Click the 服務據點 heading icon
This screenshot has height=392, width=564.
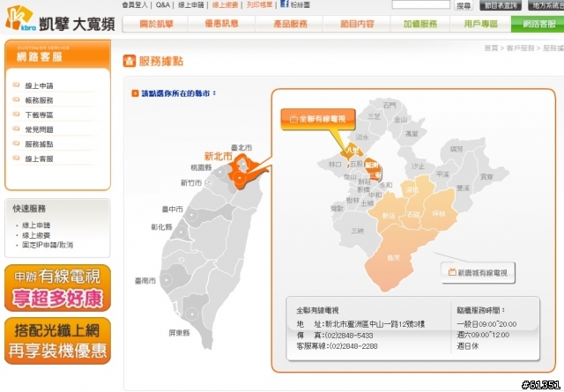pos(130,61)
